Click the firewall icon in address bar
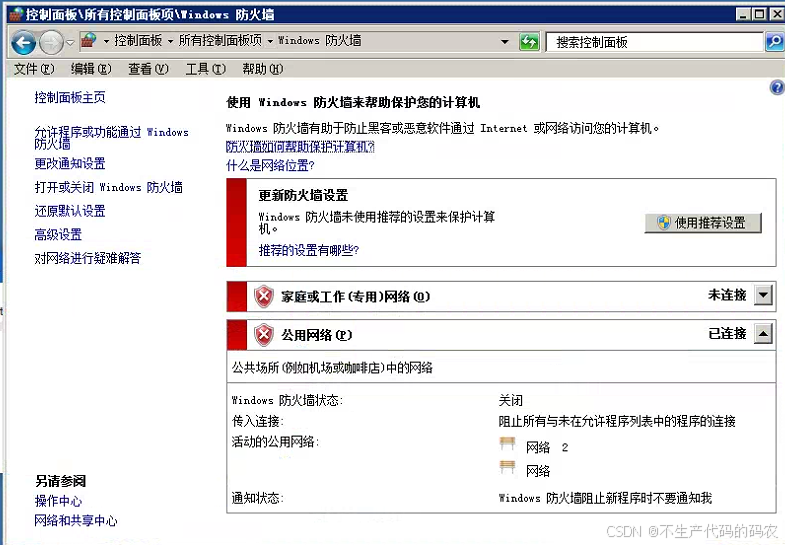The width and height of the screenshot is (785, 545). (89, 41)
